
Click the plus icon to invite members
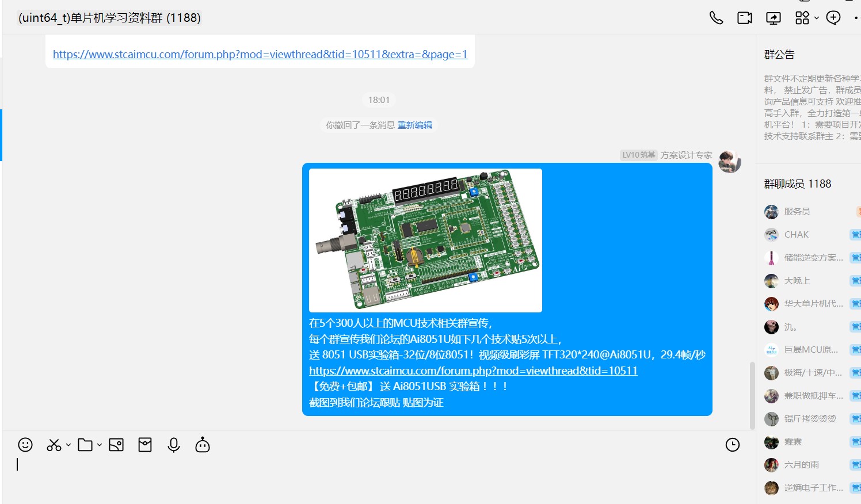tap(833, 18)
